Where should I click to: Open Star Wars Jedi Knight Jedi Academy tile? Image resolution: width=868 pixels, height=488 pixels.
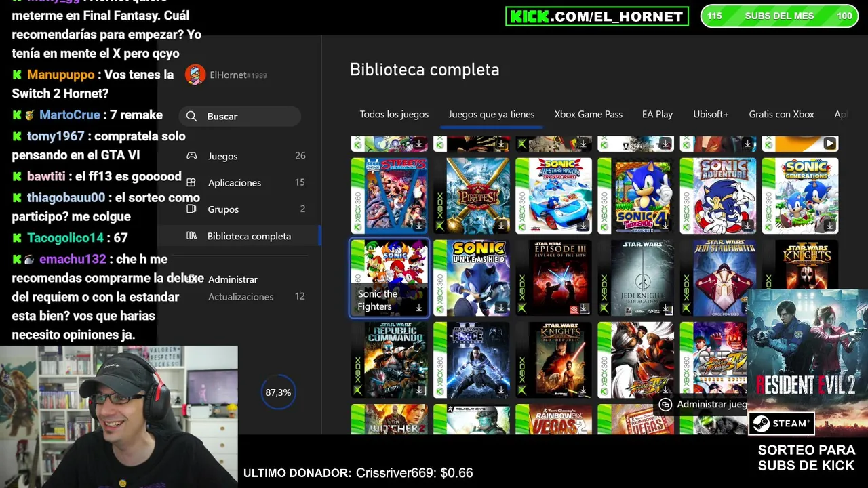pyautogui.click(x=636, y=278)
